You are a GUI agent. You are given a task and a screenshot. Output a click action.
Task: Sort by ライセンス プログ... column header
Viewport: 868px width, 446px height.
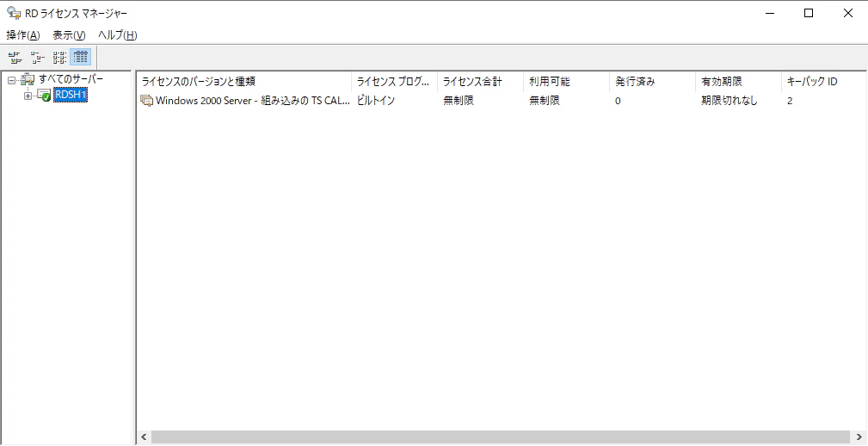(x=394, y=82)
